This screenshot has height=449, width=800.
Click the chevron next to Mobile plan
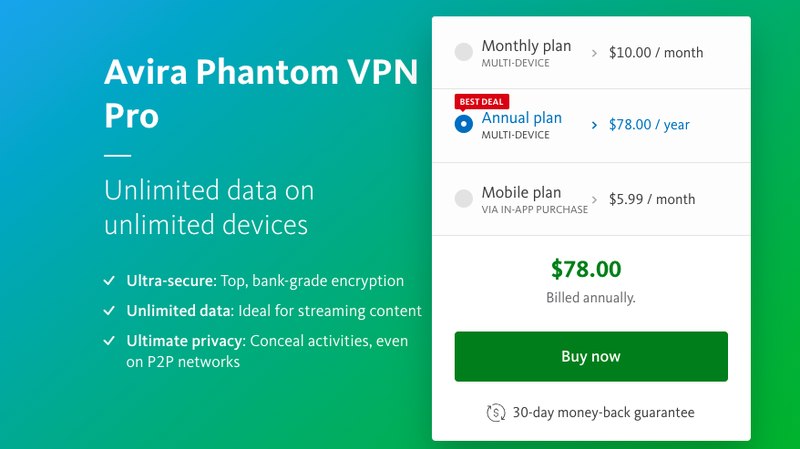pyautogui.click(x=594, y=199)
